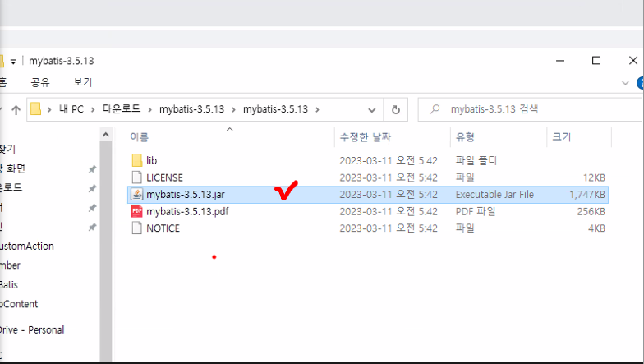Open the lib folder icon
Viewport: 644px width, 364px height.
136,160
